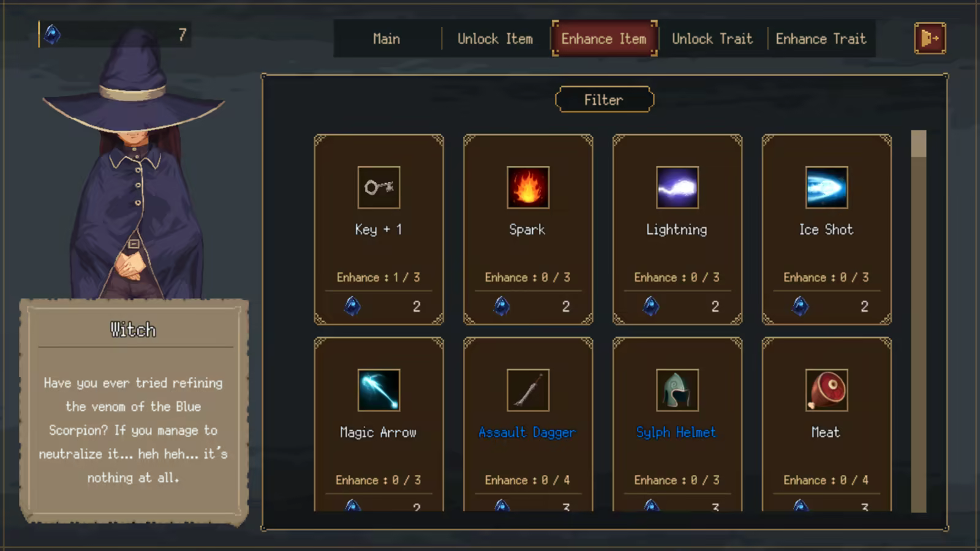
Task: Select the Enhance Item tab
Action: 604,39
